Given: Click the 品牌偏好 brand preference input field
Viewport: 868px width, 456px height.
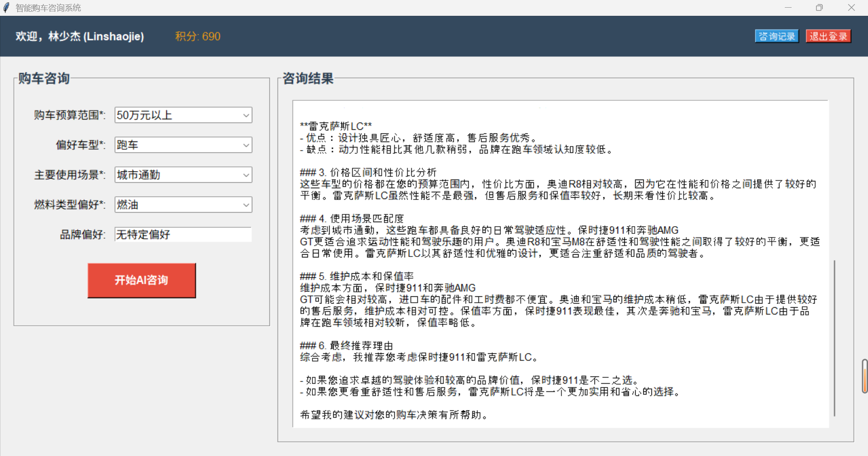Looking at the screenshot, I should pyautogui.click(x=183, y=234).
